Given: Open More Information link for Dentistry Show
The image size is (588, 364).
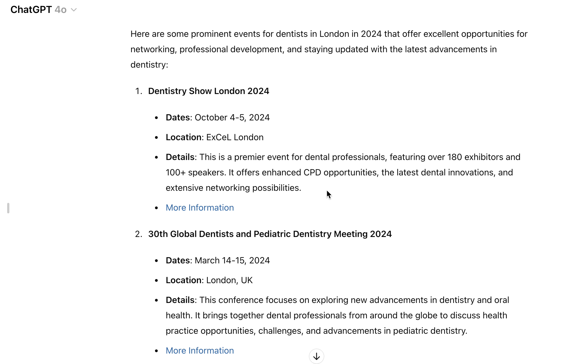Looking at the screenshot, I should [200, 208].
